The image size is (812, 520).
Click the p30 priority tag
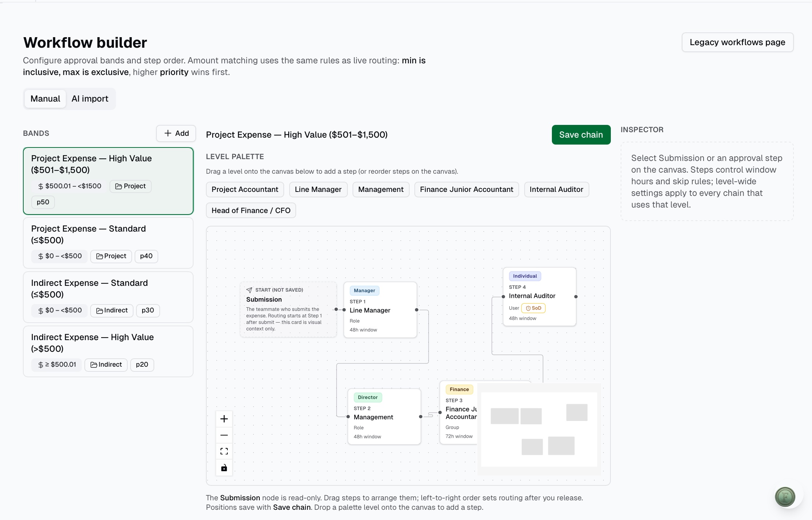[148, 310]
